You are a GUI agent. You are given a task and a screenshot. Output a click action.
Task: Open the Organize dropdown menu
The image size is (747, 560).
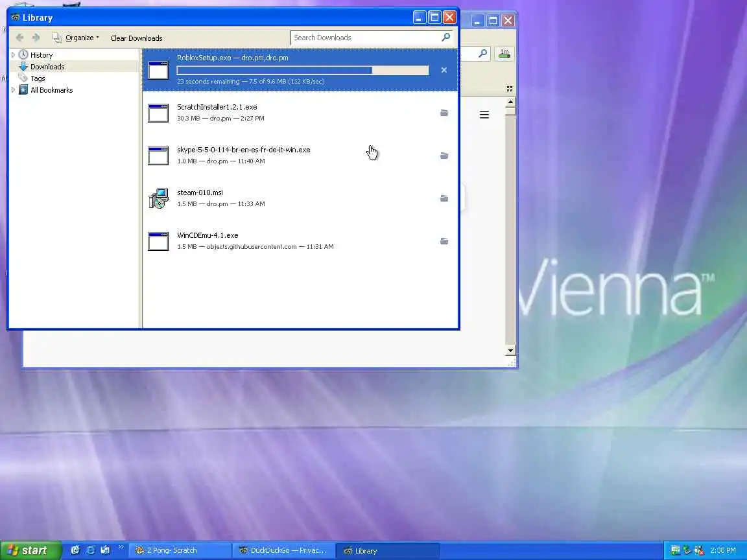[x=77, y=38]
